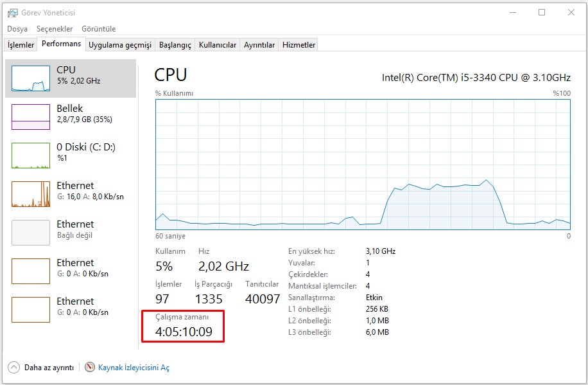Switch to the Uygulama geçmişi tab
The image size is (588, 385).
tap(120, 45)
